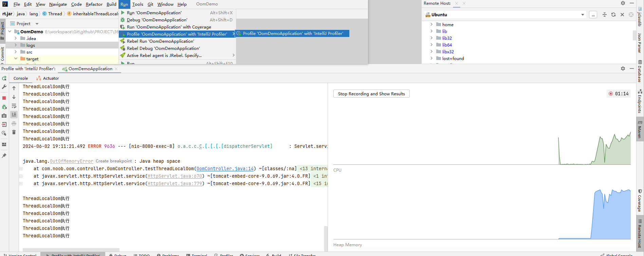Screen dimensions: 644x256
Task: Expand the lib32 folder in Remote Host
Action: tap(431, 38)
